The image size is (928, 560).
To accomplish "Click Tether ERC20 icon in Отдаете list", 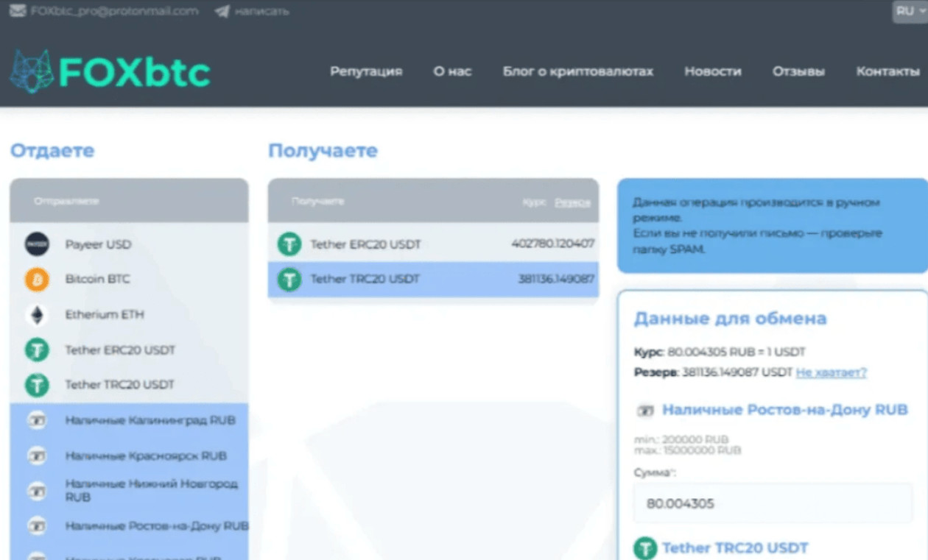I will 37,350.
